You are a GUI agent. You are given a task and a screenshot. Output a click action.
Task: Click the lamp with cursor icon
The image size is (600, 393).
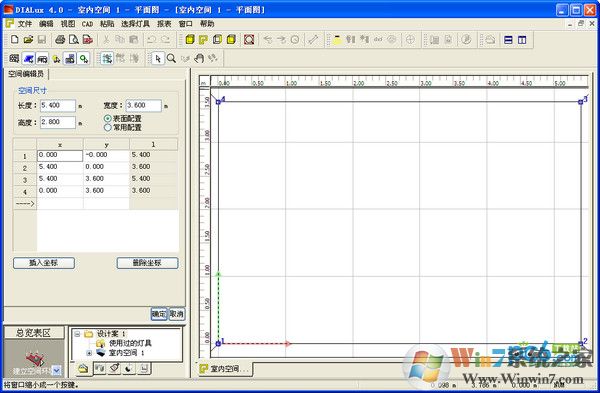56,59
